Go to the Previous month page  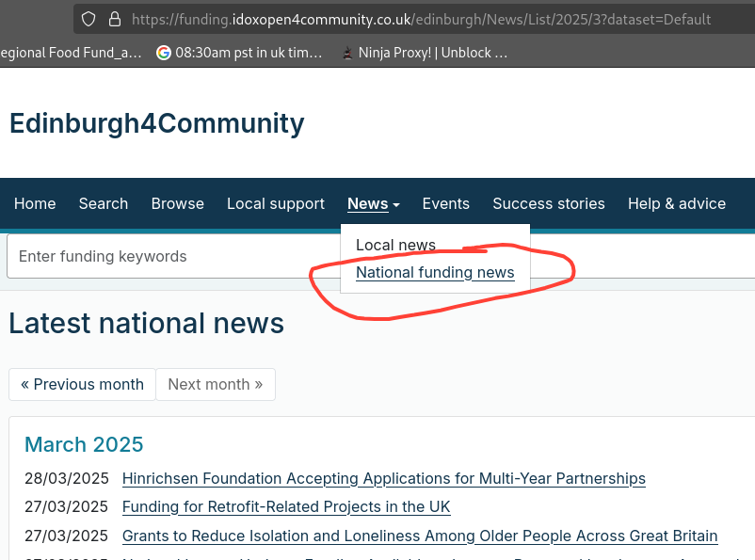[x=82, y=384]
